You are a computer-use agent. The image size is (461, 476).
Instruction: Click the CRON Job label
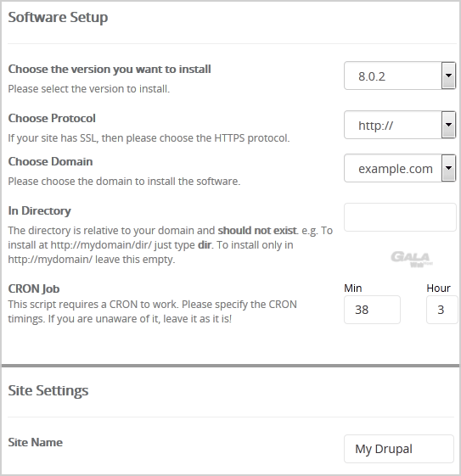(x=34, y=288)
